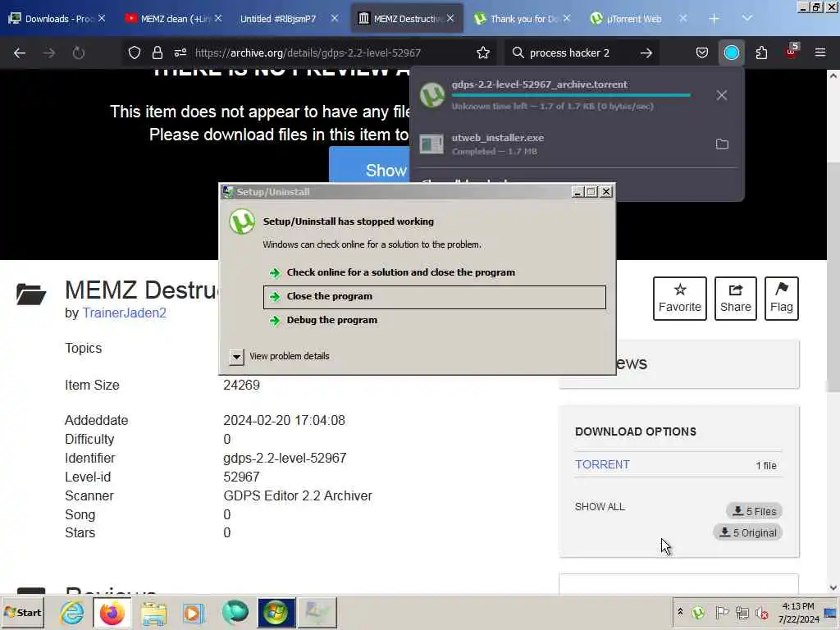
Task: Click SHOW ALL download options
Action: (600, 507)
